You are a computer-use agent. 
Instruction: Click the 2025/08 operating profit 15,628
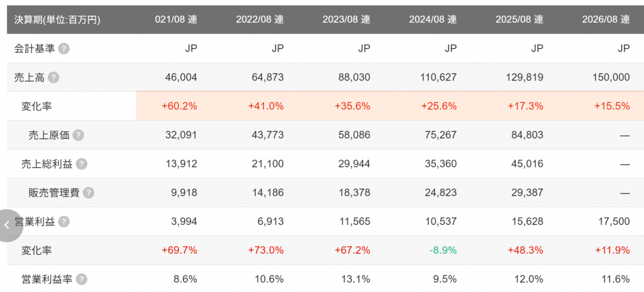point(527,222)
